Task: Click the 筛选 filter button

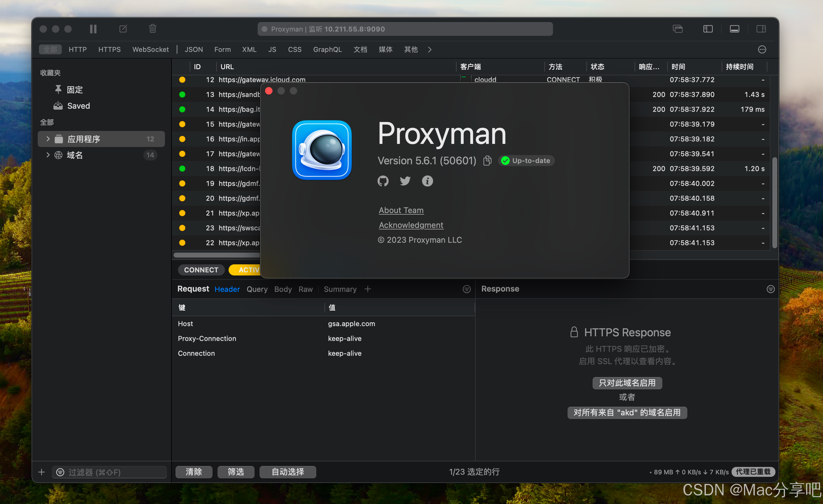Action: tap(236, 472)
